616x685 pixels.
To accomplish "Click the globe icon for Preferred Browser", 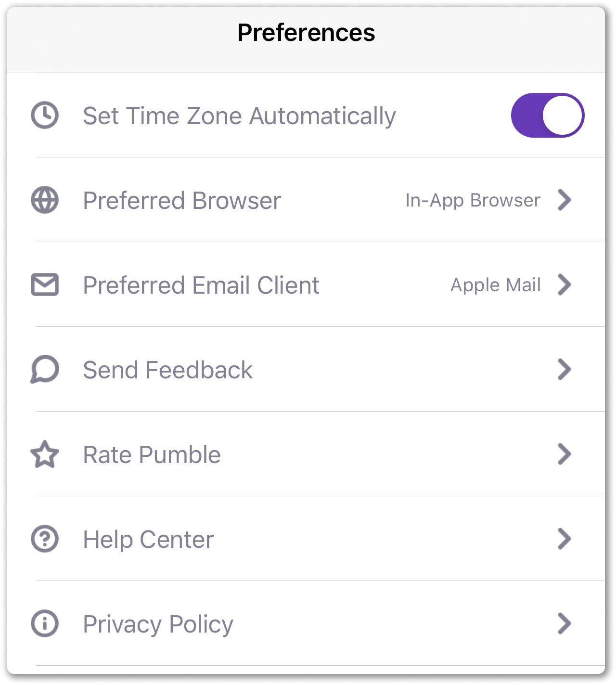I will [45, 200].
